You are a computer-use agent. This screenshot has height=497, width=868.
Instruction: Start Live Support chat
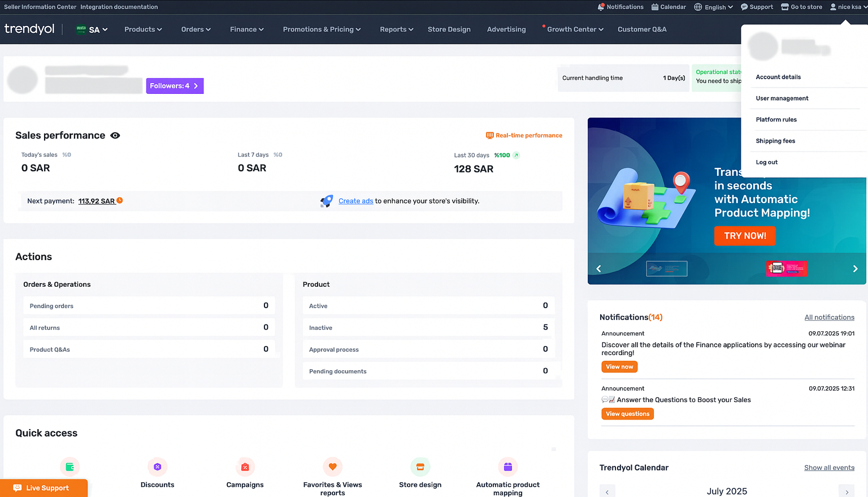tap(44, 488)
